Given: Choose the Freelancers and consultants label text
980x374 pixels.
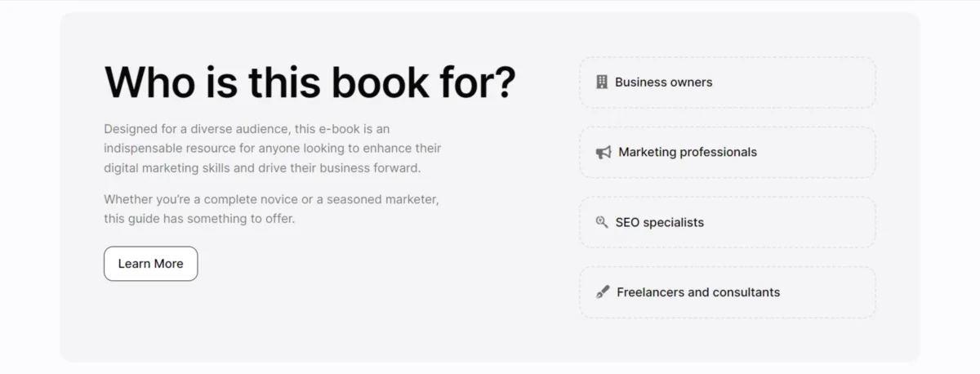Looking at the screenshot, I should pos(698,292).
